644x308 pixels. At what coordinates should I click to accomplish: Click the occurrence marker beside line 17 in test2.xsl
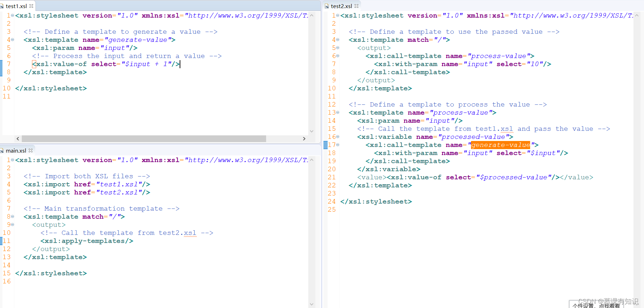(x=326, y=145)
